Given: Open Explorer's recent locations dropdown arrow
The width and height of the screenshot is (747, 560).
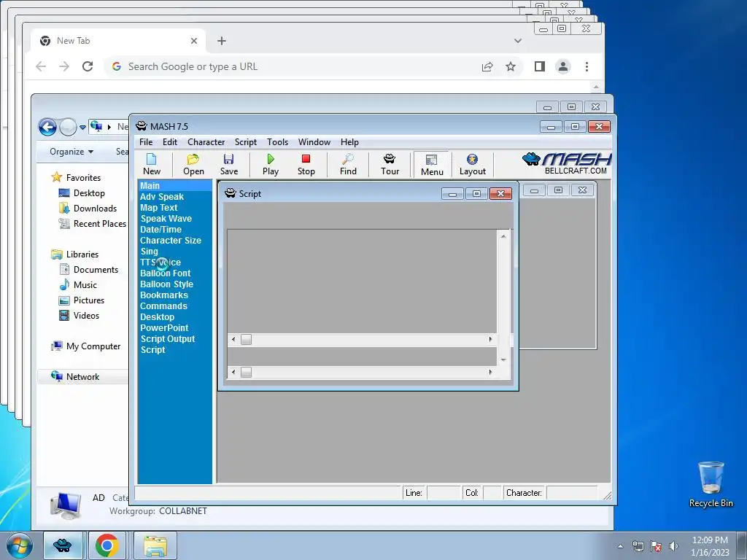Looking at the screenshot, I should tap(82, 127).
